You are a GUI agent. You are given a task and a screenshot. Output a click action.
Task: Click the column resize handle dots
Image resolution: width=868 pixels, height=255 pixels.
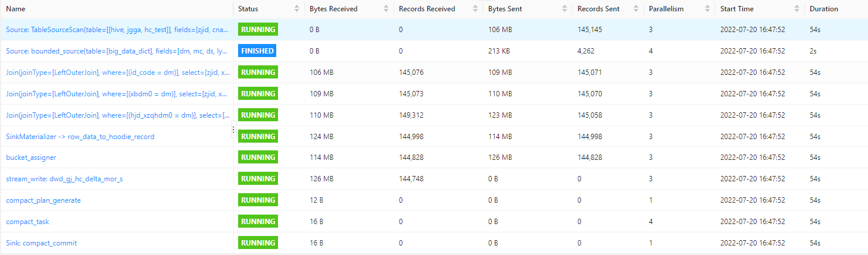(x=233, y=130)
